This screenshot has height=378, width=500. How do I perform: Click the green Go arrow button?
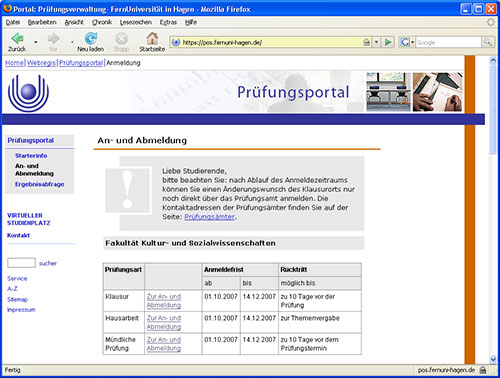(x=388, y=42)
